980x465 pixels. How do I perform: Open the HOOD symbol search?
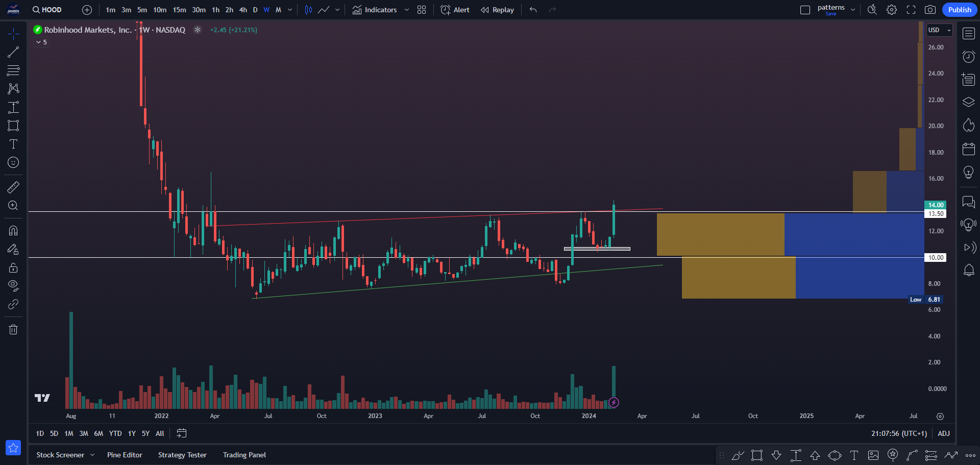[x=47, y=10]
